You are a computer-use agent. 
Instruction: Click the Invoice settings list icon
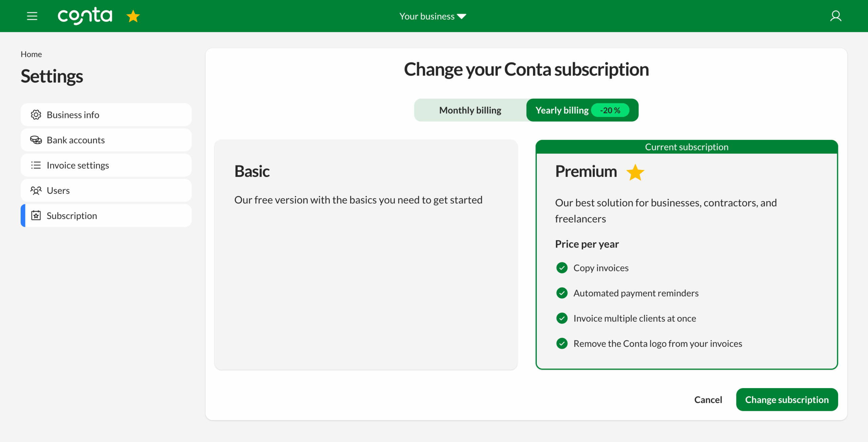pyautogui.click(x=36, y=165)
